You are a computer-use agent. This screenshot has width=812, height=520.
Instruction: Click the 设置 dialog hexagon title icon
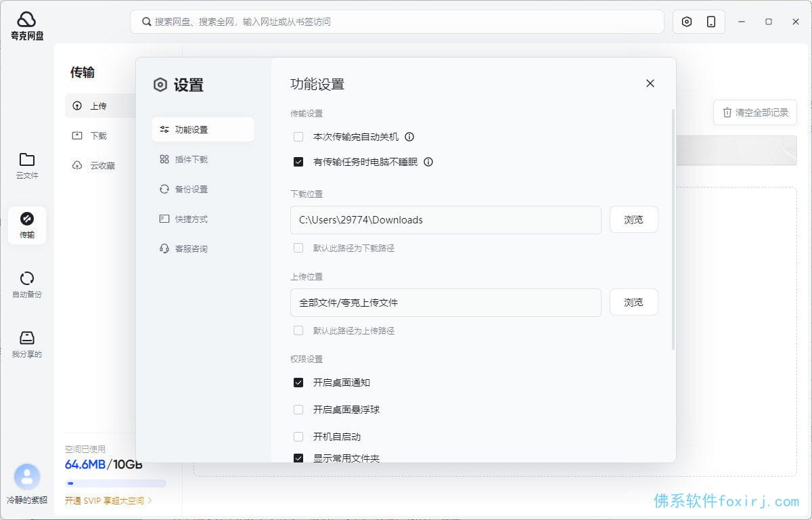pyautogui.click(x=160, y=85)
